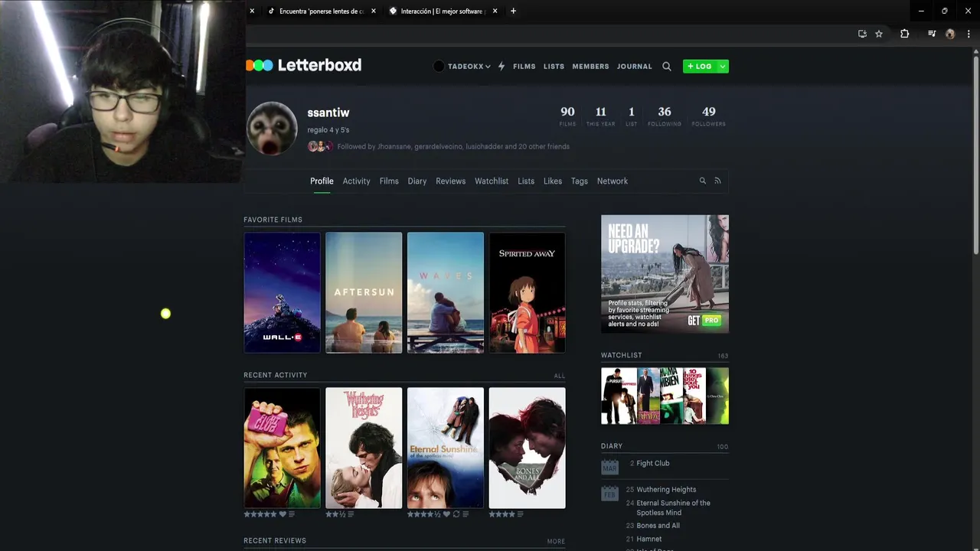Open the Films header menu
Image resolution: width=980 pixels, height=551 pixels.
524,67
